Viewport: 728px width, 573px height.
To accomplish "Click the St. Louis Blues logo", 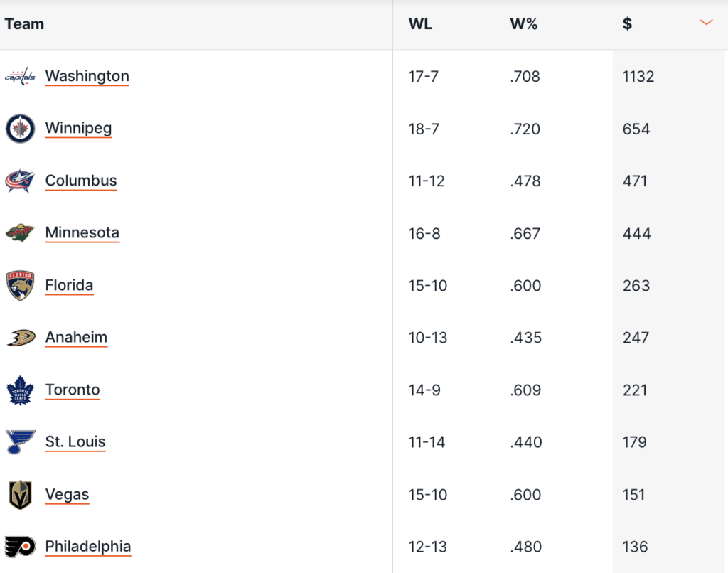I will (20, 442).
